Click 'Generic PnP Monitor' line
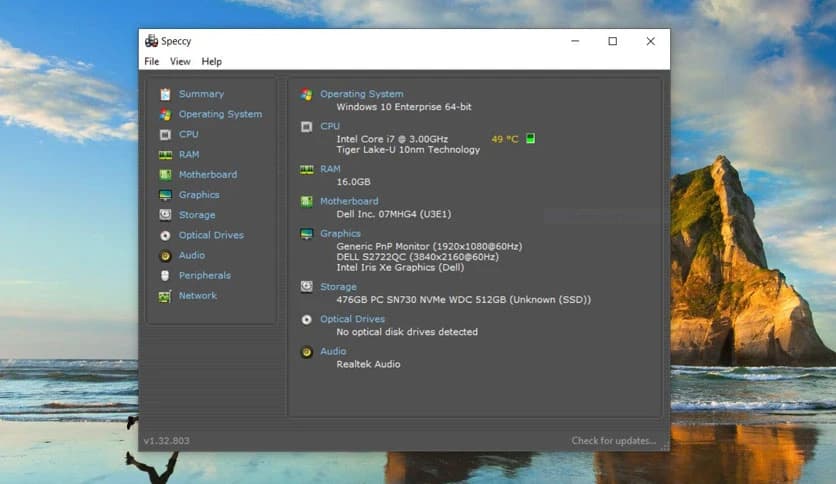 point(429,246)
